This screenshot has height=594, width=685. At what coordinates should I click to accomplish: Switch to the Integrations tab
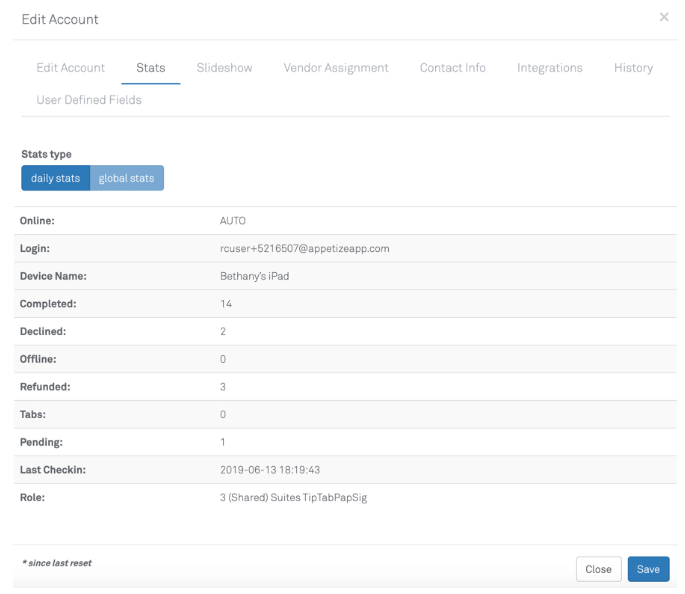[549, 68]
